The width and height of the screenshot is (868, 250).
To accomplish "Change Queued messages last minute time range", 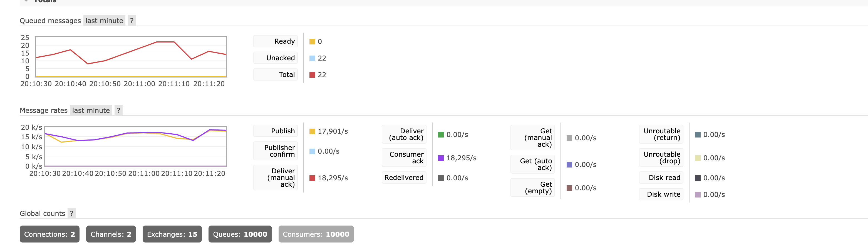I will pos(104,21).
